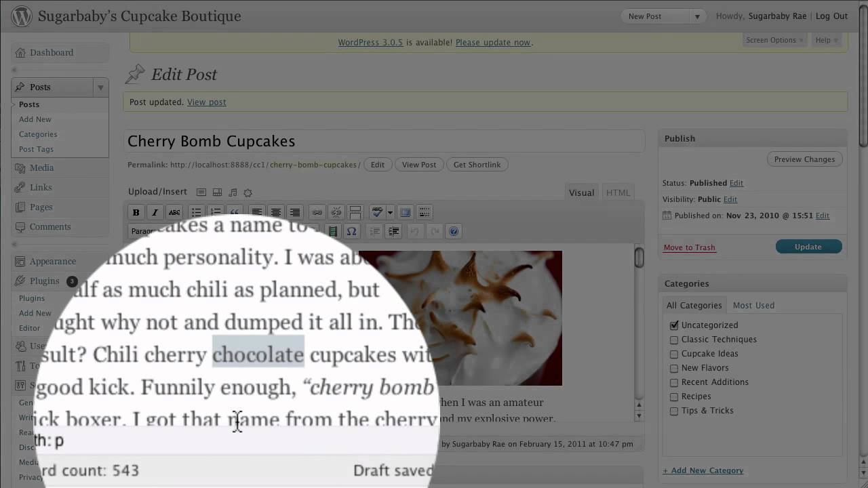Insert the More tag

pyautogui.click(x=355, y=212)
